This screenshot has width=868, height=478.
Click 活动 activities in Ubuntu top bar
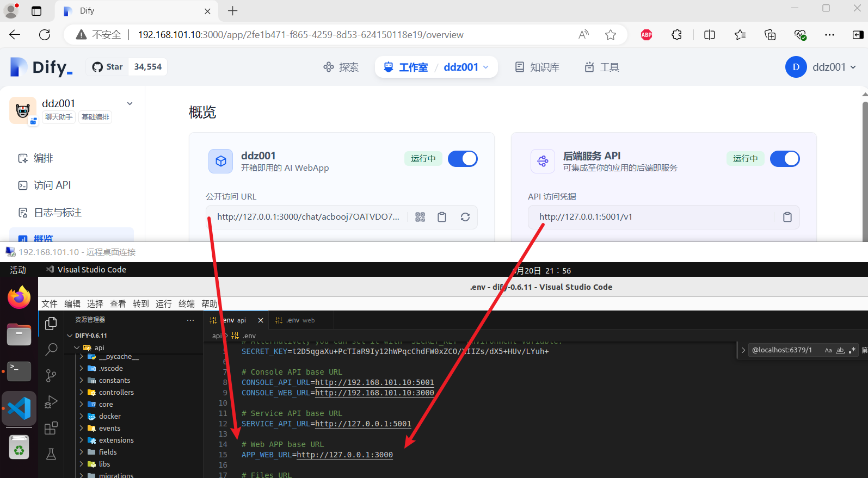tap(18, 270)
